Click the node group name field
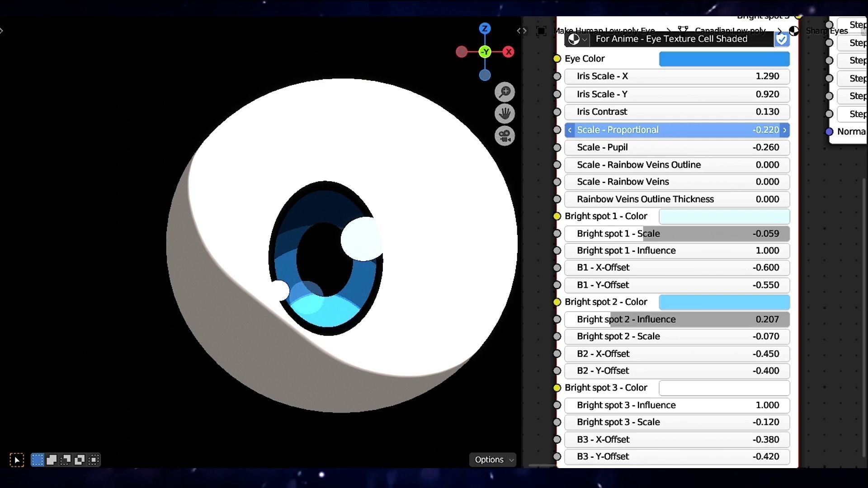 pyautogui.click(x=682, y=39)
